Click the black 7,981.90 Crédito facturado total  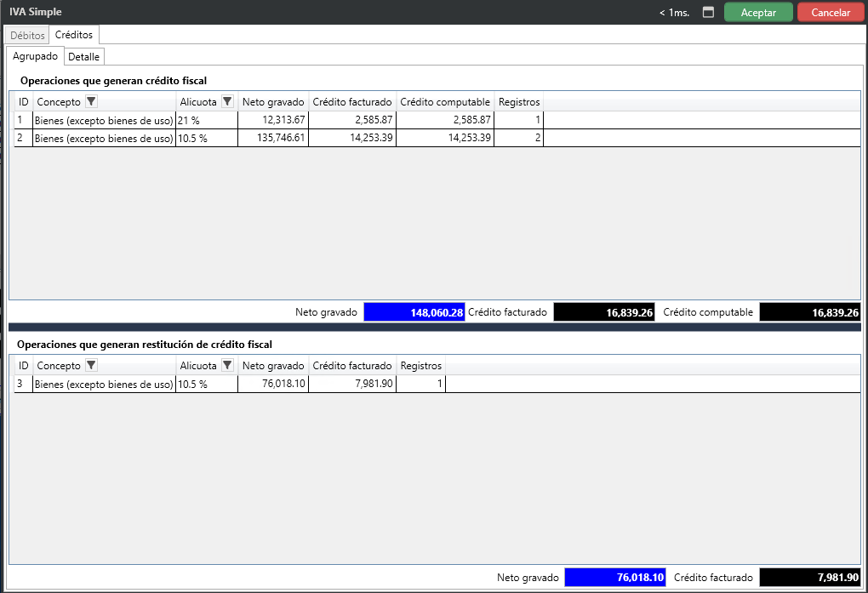pos(809,578)
